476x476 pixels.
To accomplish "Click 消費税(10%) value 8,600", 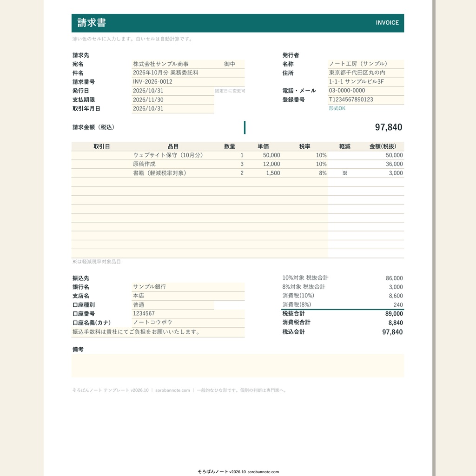I will point(396,296).
